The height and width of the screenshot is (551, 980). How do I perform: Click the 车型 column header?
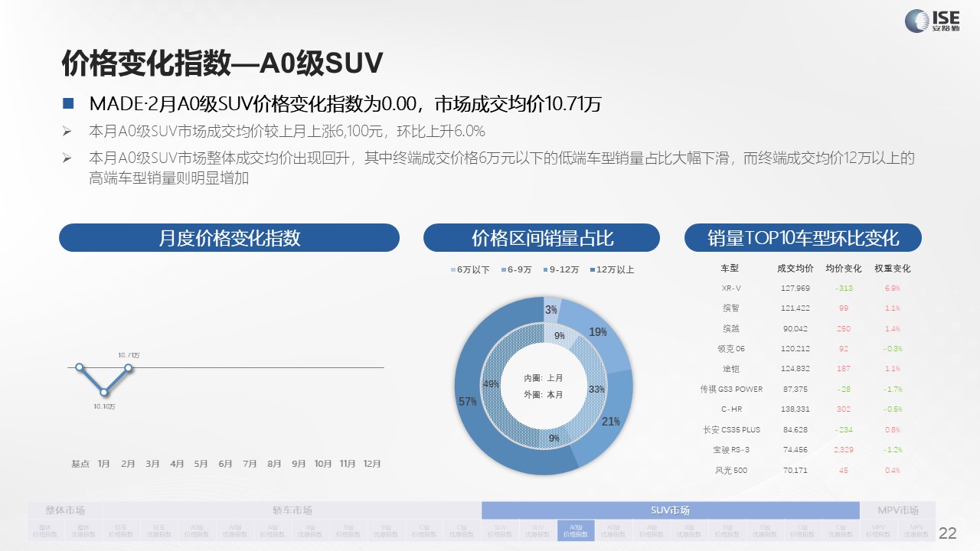tap(730, 269)
